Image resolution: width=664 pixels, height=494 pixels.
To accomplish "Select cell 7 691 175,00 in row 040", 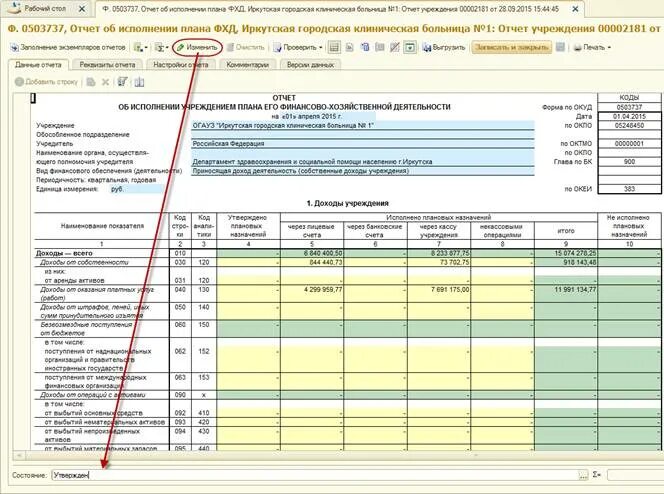I will coord(439,293).
